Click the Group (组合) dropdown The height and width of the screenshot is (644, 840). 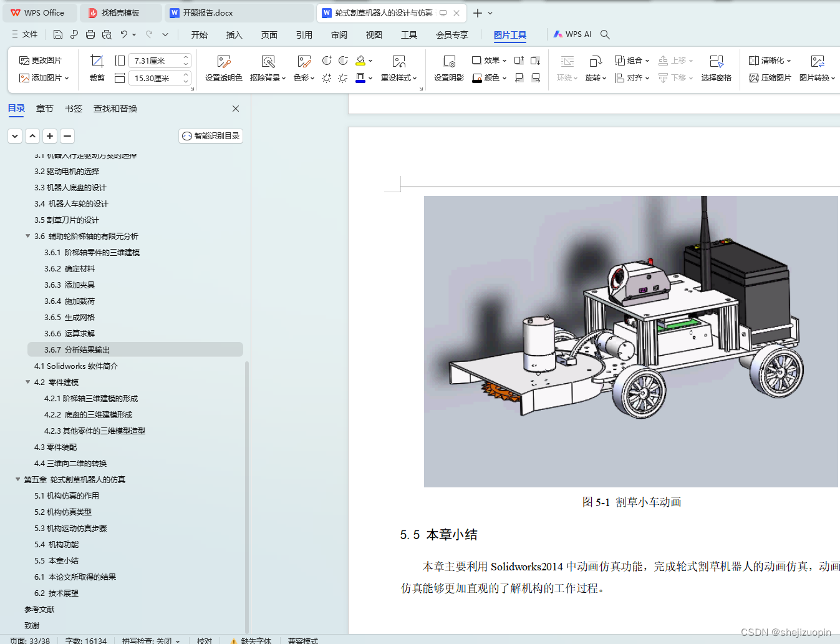coord(632,61)
